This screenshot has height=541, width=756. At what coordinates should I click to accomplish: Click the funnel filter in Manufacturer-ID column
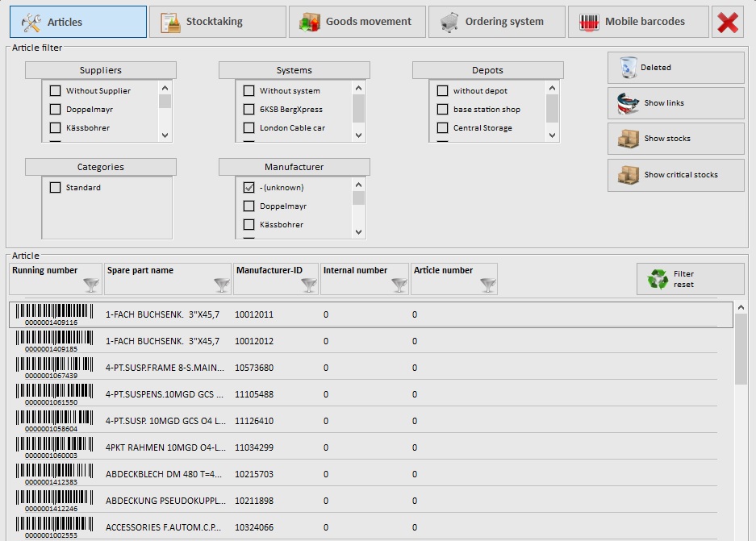coord(308,285)
